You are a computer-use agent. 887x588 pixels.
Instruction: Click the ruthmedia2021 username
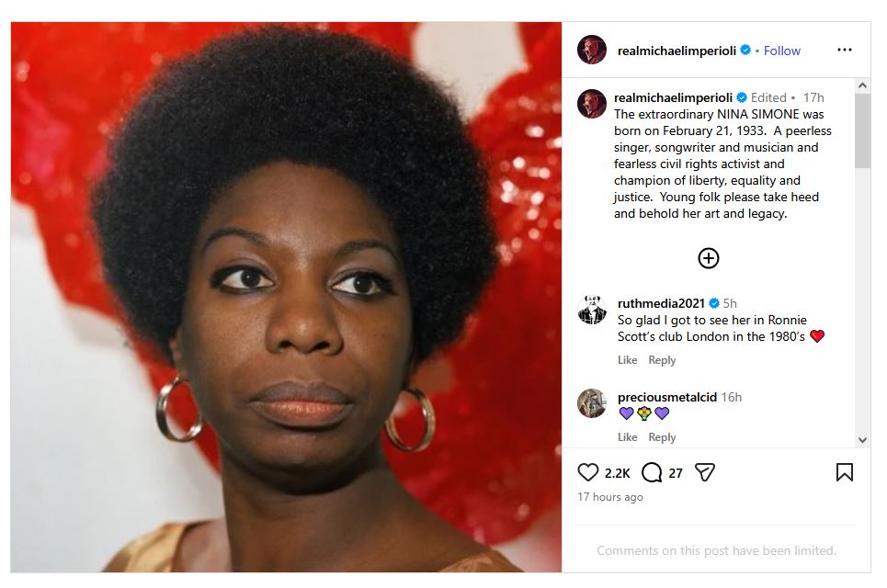(x=661, y=303)
